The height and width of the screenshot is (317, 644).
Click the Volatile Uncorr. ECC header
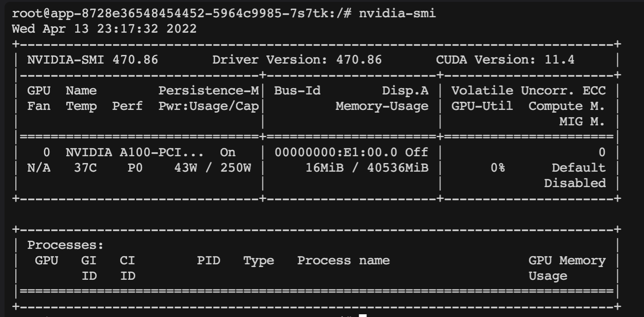528,91
